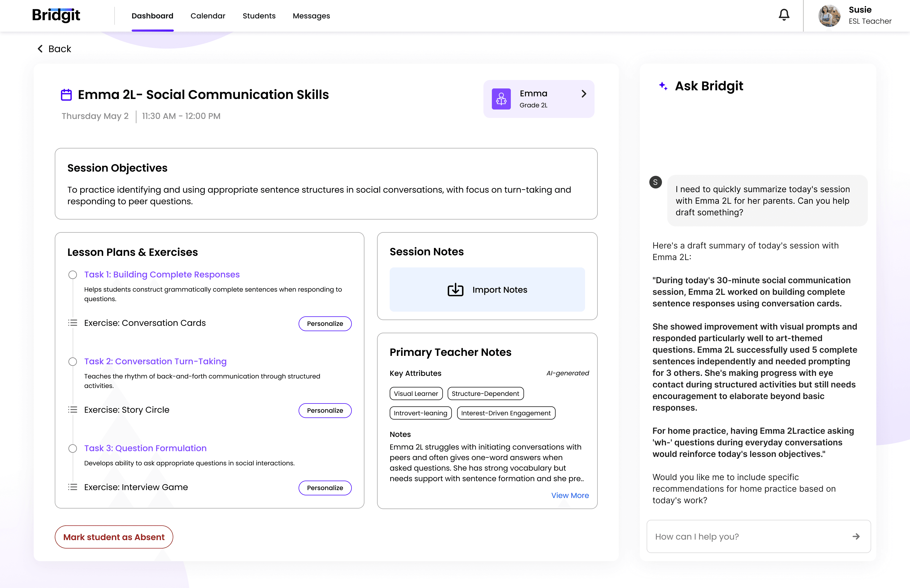
Task: Click the 'Thursday May 2' date text
Action: [x=95, y=116]
